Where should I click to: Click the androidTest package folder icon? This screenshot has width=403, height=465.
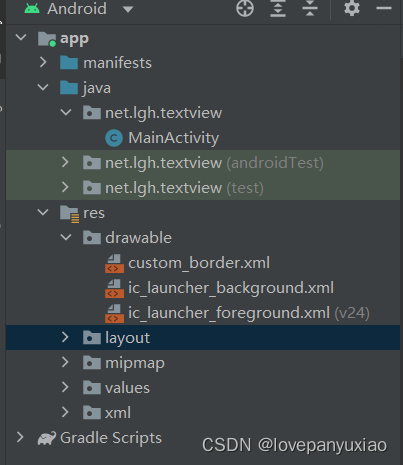[92, 163]
